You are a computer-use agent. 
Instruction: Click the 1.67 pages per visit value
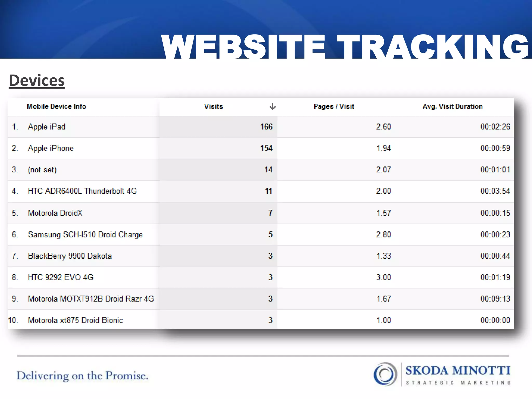[383, 299]
